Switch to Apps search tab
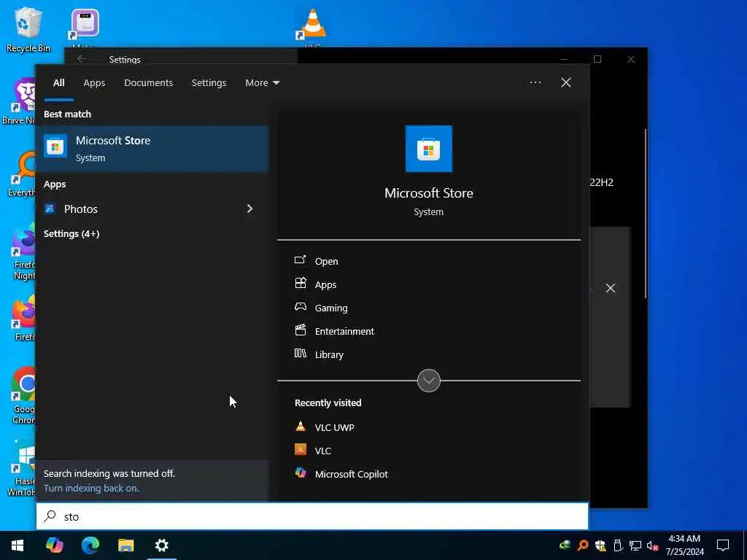Screen dimensions: 747x560 click(x=94, y=83)
